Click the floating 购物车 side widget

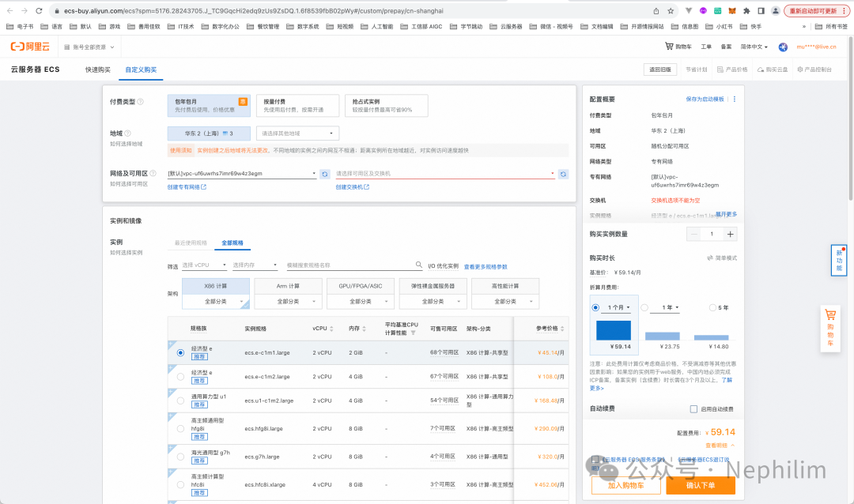[x=830, y=329]
